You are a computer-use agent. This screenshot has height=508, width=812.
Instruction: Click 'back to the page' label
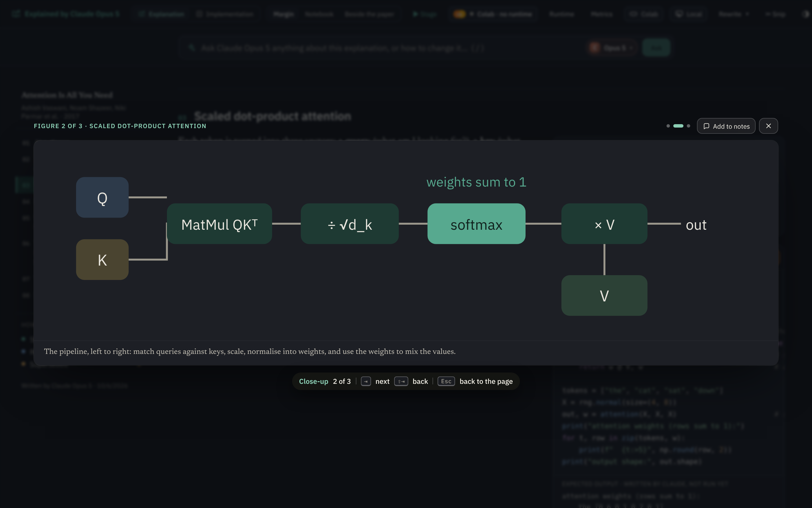[x=486, y=381]
